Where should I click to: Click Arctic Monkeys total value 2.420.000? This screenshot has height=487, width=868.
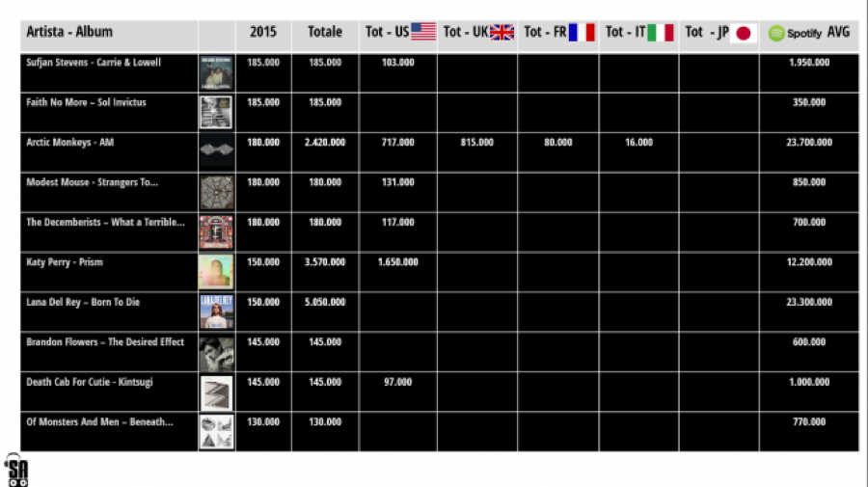(325, 142)
